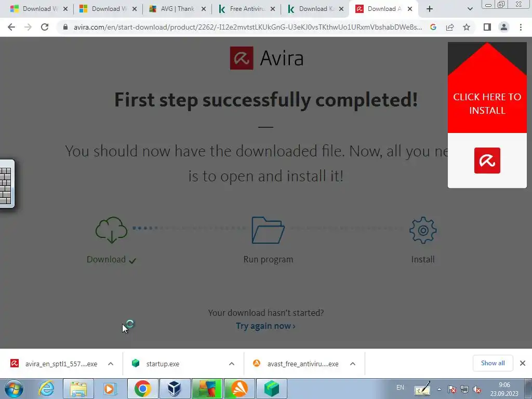Open the on-screen keyboard side tab
532x399 pixels.
click(x=7, y=183)
